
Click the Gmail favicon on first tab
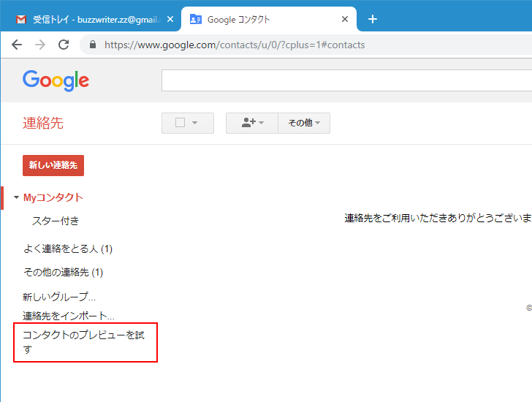(21, 19)
